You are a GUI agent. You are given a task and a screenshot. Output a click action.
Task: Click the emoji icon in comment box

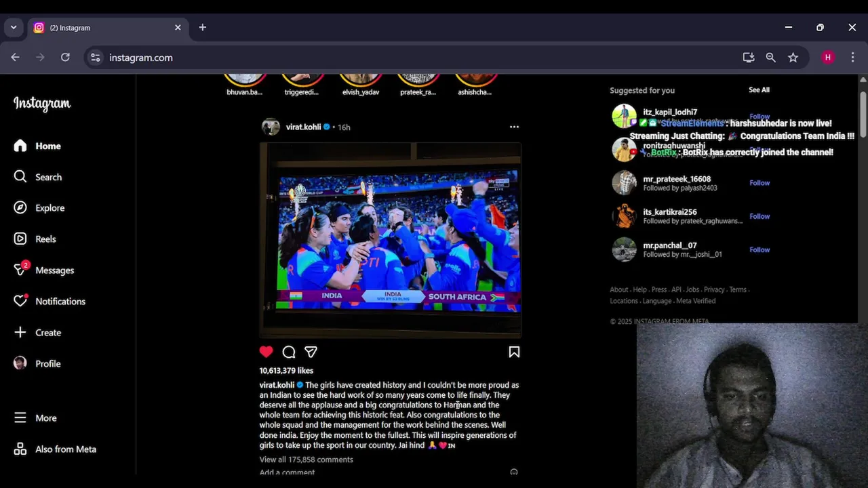pyautogui.click(x=514, y=472)
